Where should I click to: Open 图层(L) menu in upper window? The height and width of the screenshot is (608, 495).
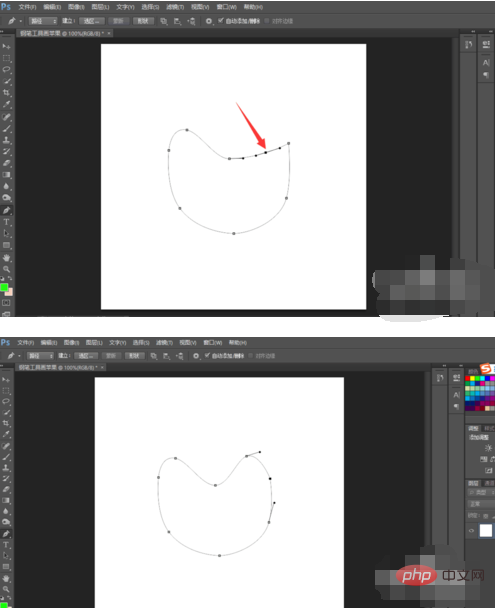[100, 7]
